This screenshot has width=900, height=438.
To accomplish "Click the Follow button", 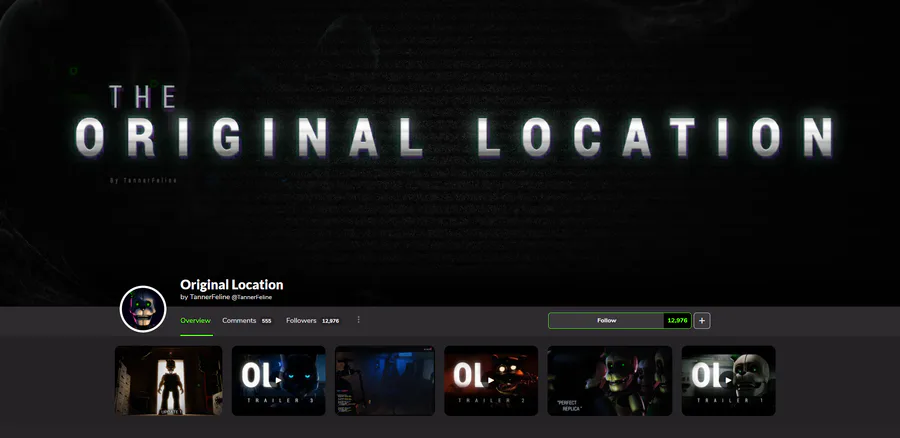I will pyautogui.click(x=607, y=320).
